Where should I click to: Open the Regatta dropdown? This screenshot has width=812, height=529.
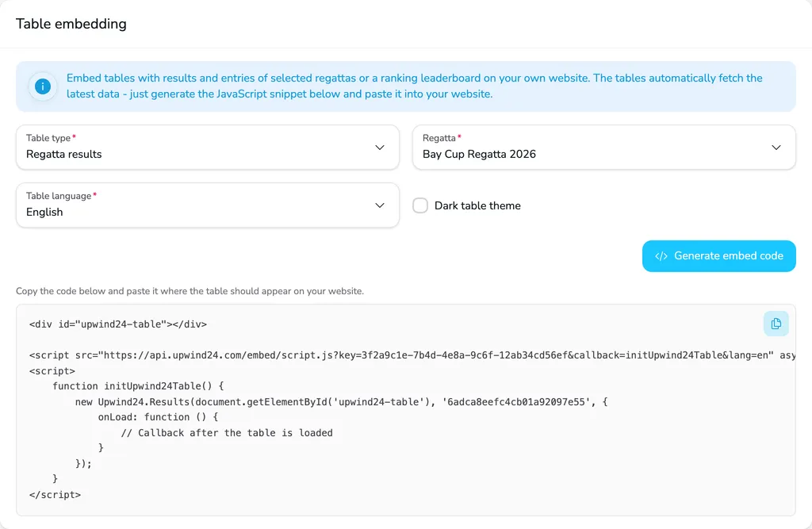pos(603,148)
